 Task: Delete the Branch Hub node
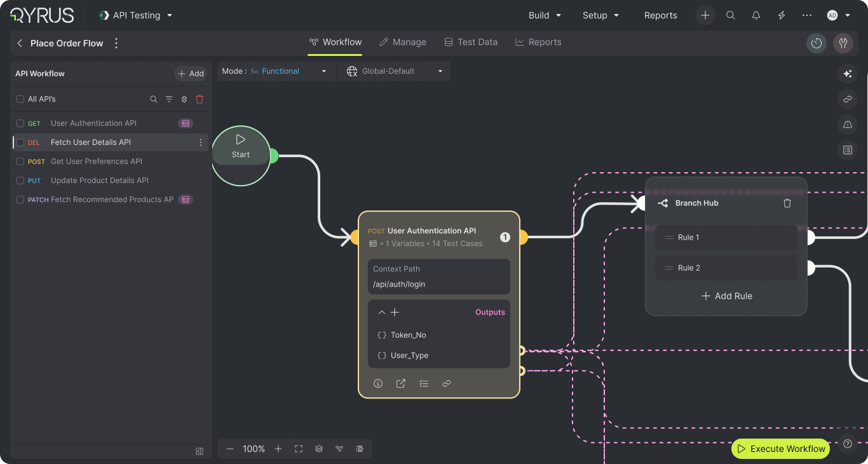(x=787, y=203)
